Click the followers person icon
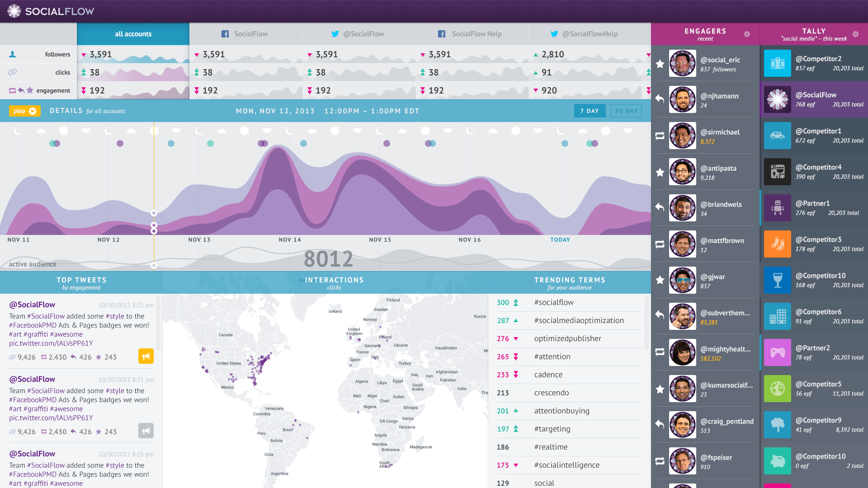The image size is (868, 488). (x=13, y=54)
